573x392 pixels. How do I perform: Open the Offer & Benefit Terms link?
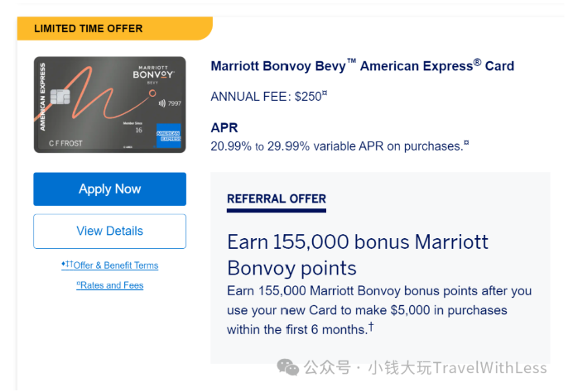(x=109, y=265)
